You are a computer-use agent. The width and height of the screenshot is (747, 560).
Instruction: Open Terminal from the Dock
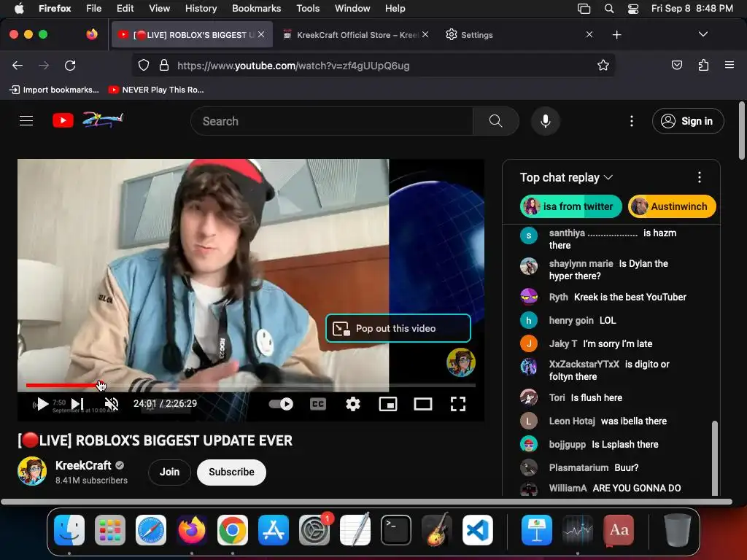[x=396, y=530]
